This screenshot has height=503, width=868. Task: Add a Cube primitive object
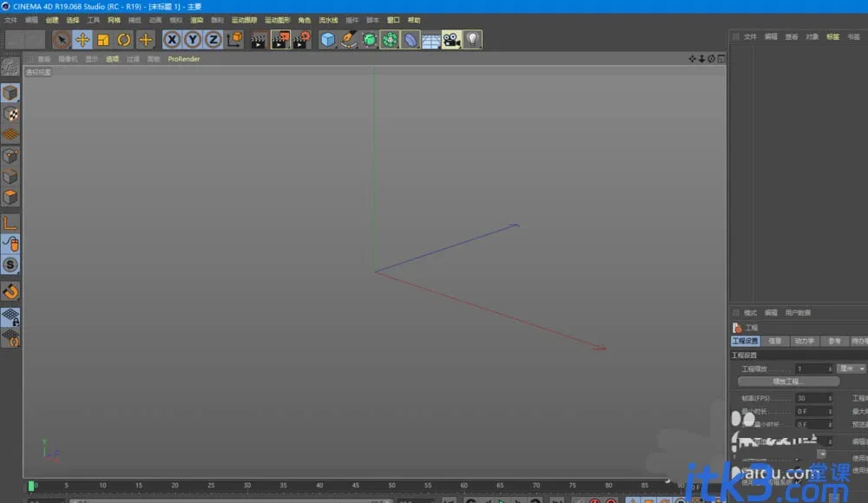(328, 40)
